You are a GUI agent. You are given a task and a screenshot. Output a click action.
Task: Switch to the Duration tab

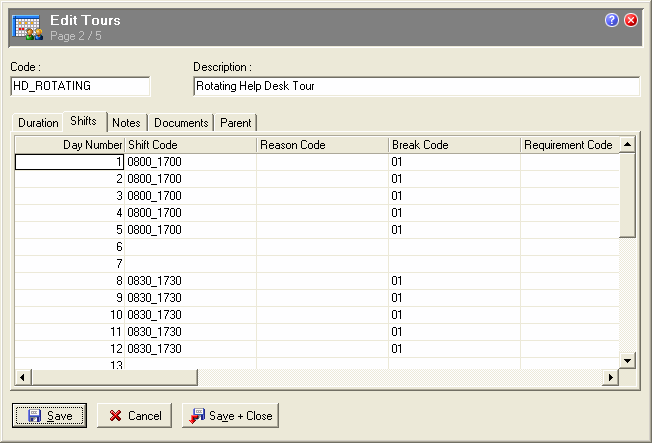(x=38, y=123)
